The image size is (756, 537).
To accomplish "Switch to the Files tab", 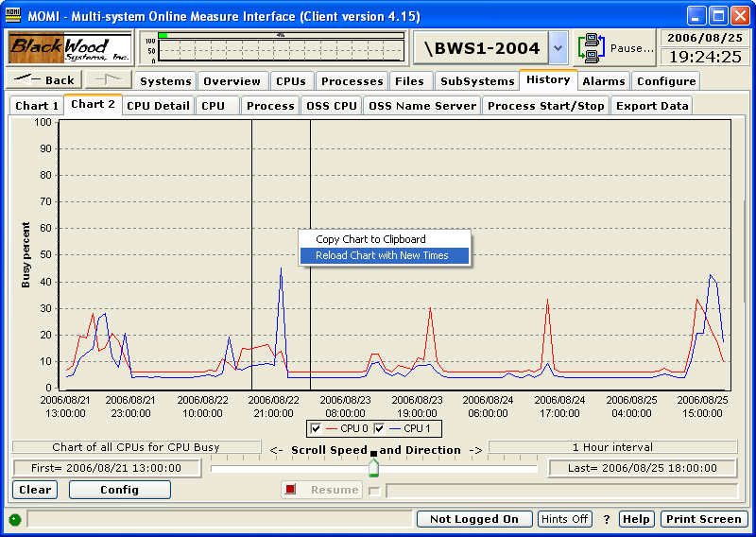I will click(410, 81).
